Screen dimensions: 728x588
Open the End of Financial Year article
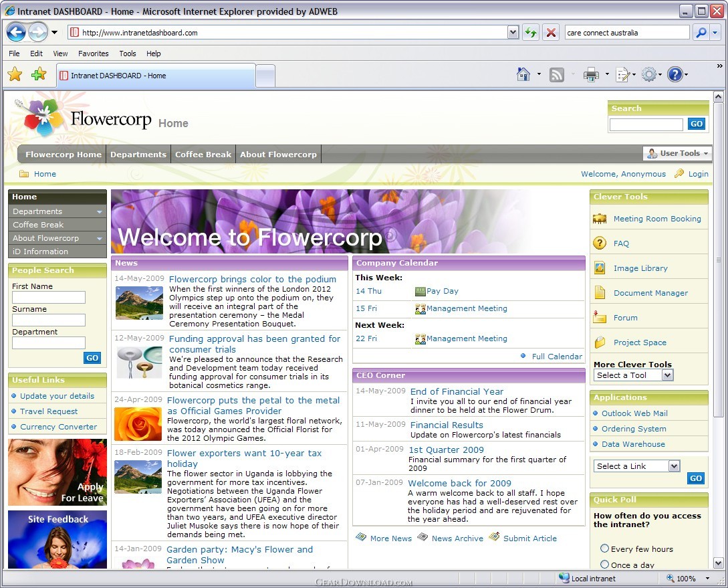(x=457, y=391)
